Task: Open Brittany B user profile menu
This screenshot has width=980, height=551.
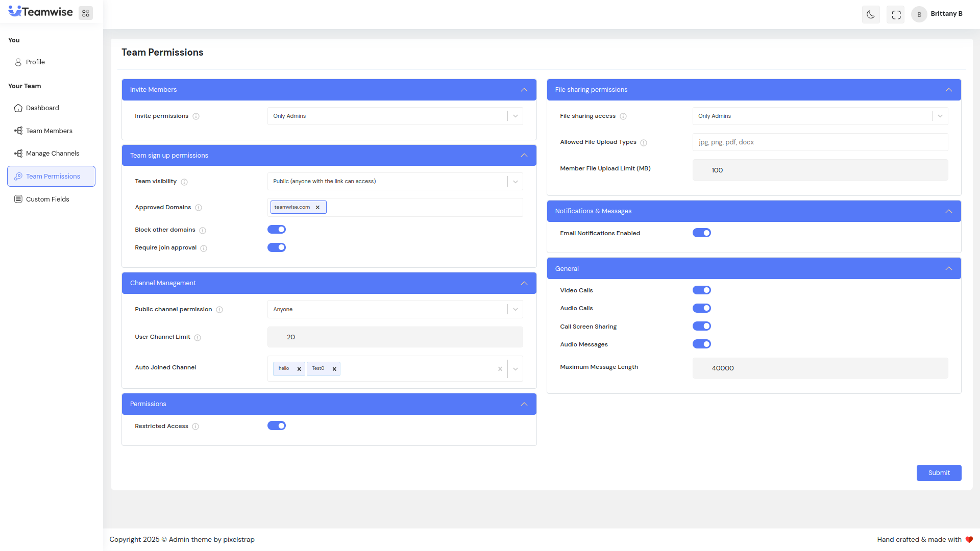Action: tap(938, 14)
